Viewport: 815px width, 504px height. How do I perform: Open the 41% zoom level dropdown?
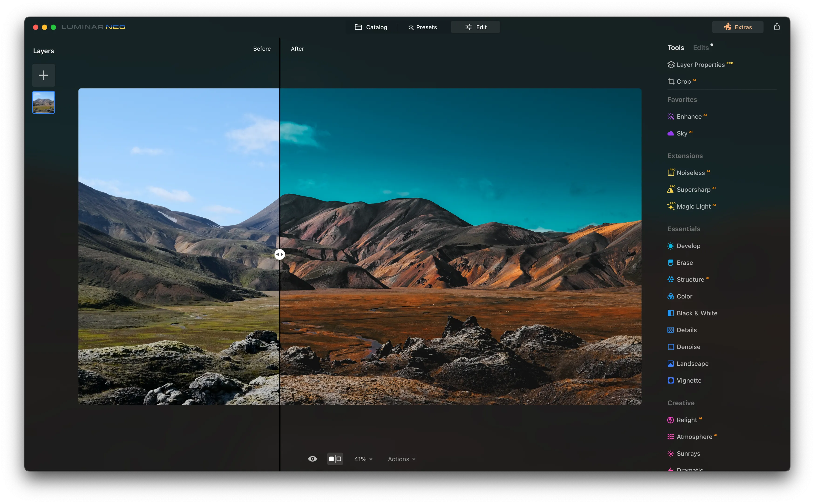click(x=363, y=459)
